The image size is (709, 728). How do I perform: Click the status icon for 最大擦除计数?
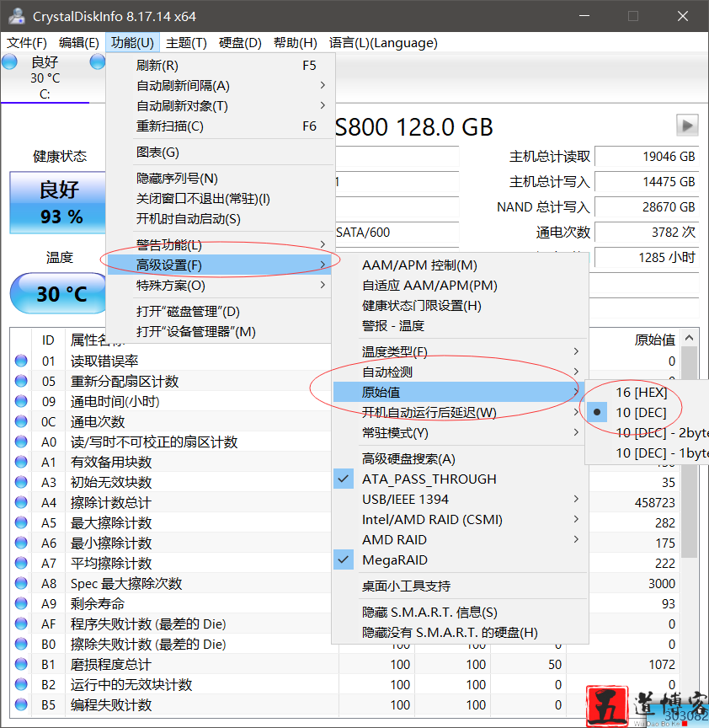click(21, 522)
